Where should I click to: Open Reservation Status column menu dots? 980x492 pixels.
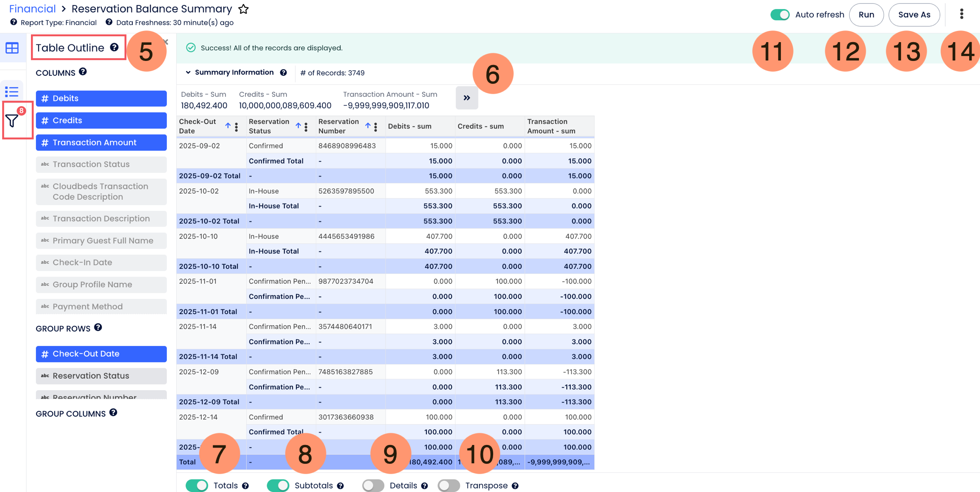click(306, 127)
